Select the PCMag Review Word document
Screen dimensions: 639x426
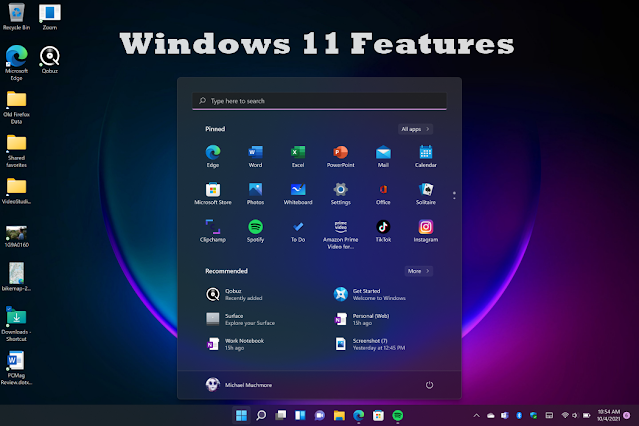tap(16, 368)
